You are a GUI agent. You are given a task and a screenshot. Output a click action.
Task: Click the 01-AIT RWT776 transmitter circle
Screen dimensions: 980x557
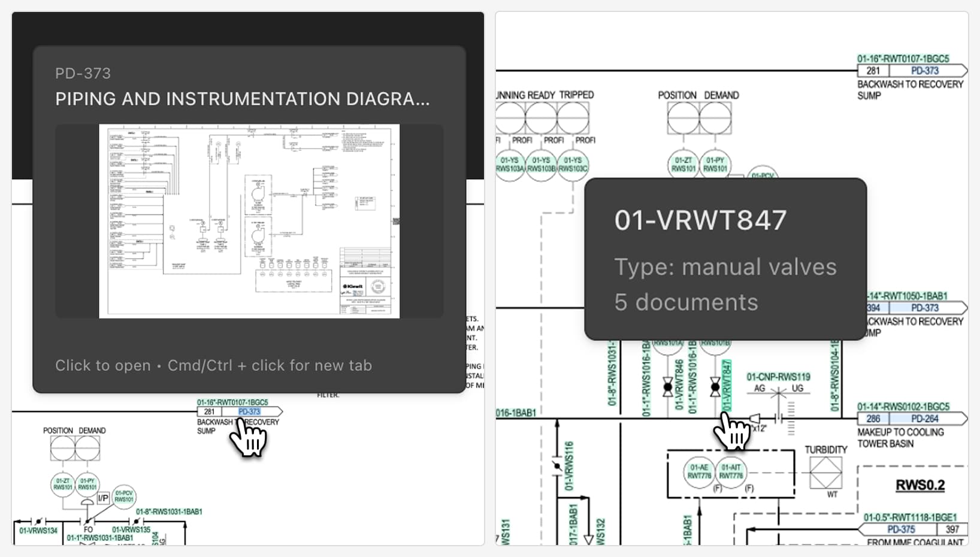(x=731, y=473)
